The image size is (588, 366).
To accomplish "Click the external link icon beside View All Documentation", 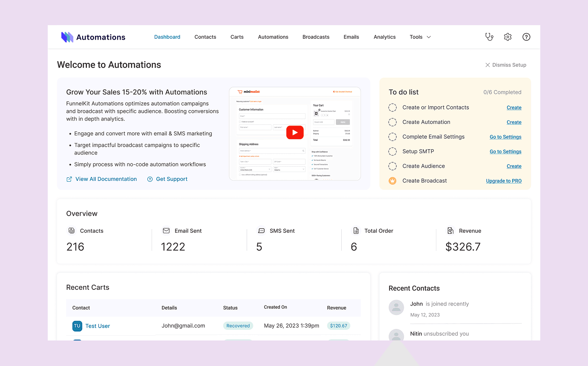I will tap(69, 179).
